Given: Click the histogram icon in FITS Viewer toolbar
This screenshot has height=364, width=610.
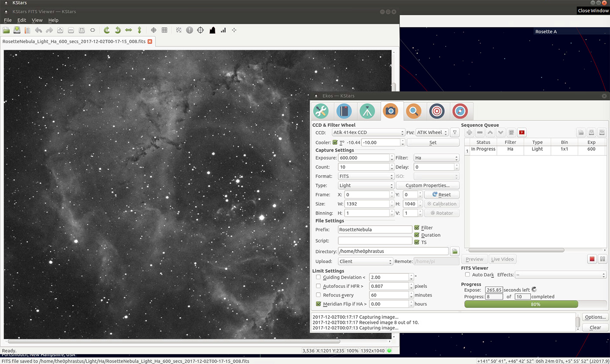Looking at the screenshot, I should click(212, 30).
